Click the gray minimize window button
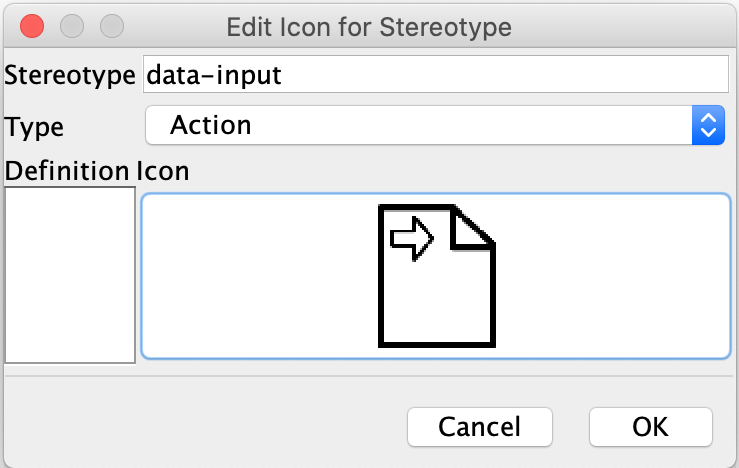The width and height of the screenshot is (739, 468). [x=72, y=26]
